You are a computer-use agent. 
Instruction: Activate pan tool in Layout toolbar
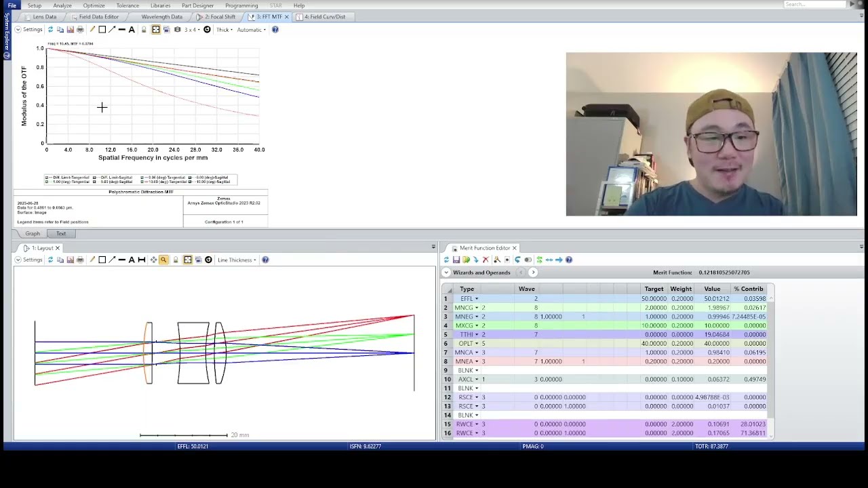point(153,260)
